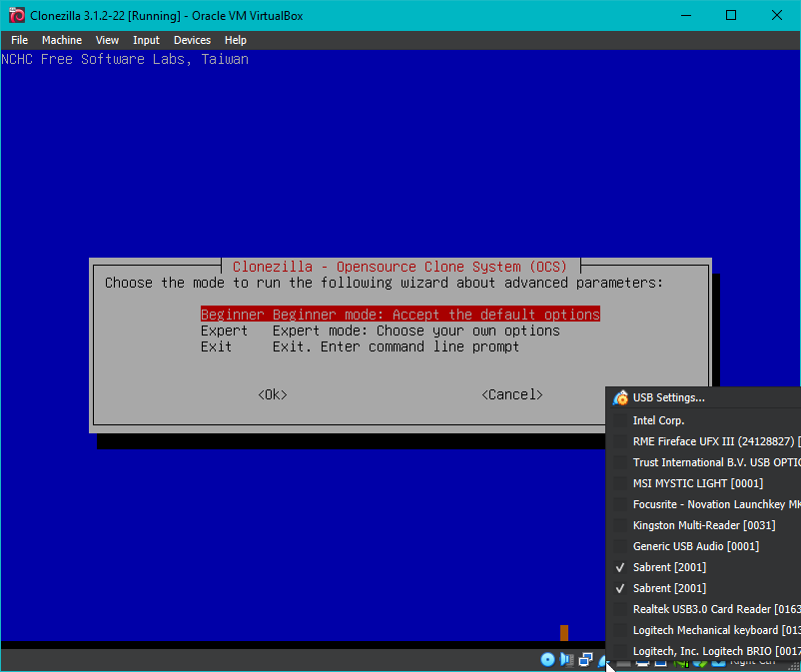Open USB Settings from the popup menu
The height and width of the screenshot is (672, 801).
(668, 397)
